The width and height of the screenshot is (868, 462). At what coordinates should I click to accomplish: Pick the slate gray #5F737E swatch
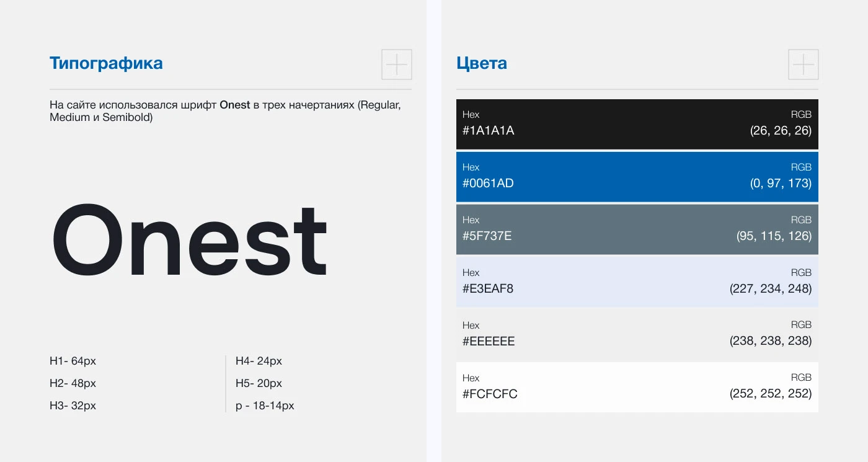pos(637,229)
